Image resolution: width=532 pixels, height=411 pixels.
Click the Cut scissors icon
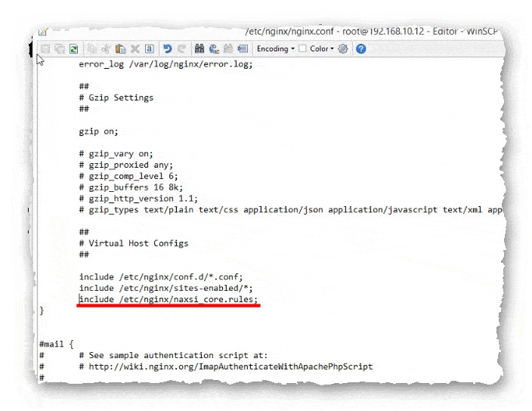point(106,49)
